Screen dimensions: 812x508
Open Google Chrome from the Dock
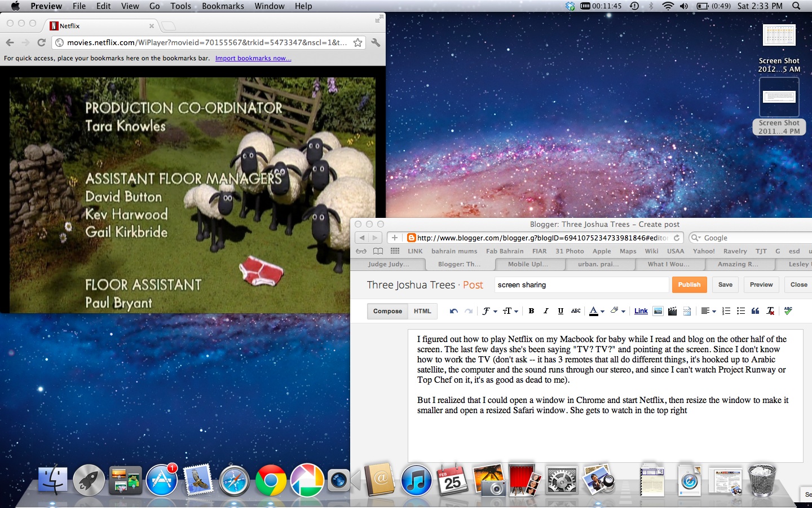[271, 481]
